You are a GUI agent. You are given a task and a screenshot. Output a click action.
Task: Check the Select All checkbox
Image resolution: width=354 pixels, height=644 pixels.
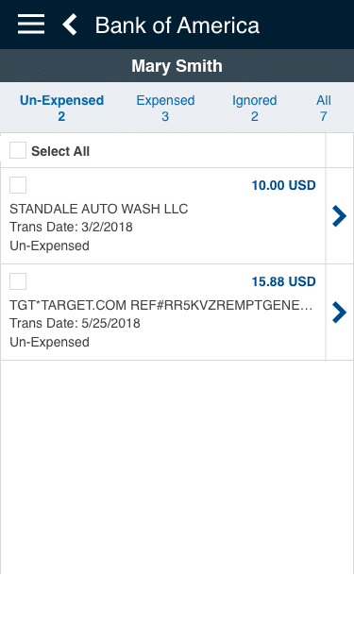tap(18, 150)
